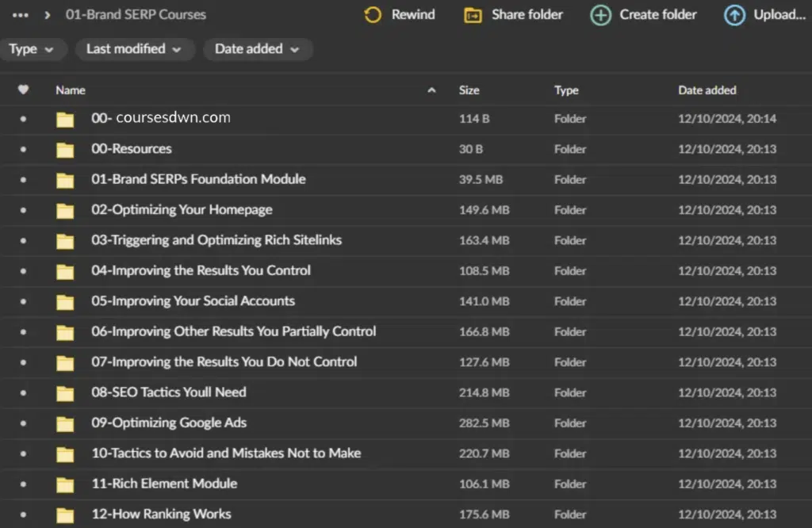Sort by the Name column header
This screenshot has height=528, width=812.
[x=71, y=90]
